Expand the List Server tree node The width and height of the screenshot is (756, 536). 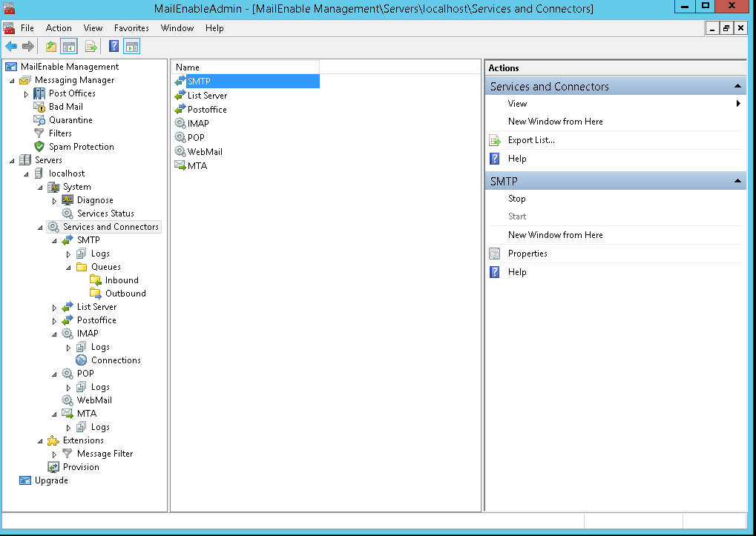[x=54, y=307]
